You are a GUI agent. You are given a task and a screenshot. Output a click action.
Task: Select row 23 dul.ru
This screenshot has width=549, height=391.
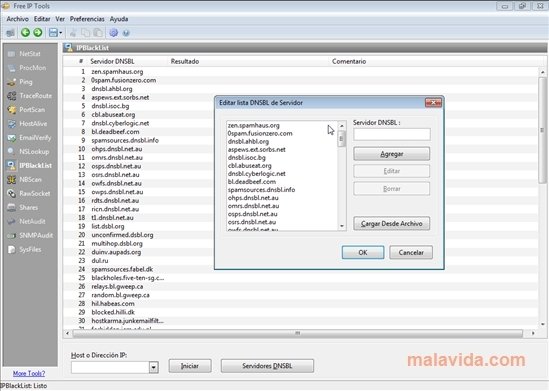pos(100,261)
